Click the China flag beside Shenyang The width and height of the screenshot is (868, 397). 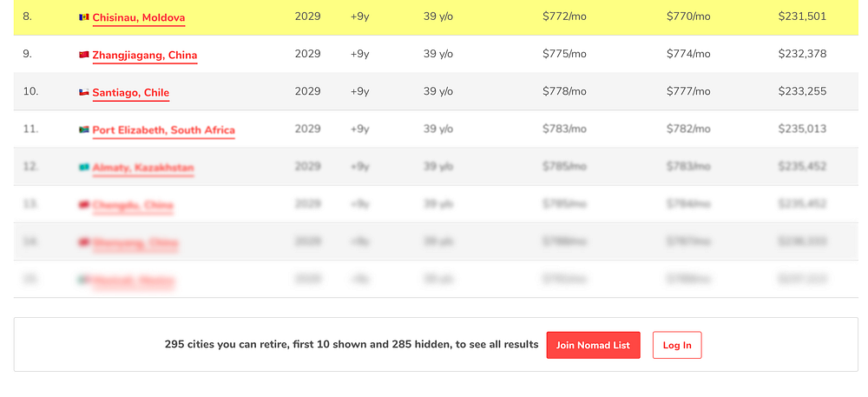(84, 242)
